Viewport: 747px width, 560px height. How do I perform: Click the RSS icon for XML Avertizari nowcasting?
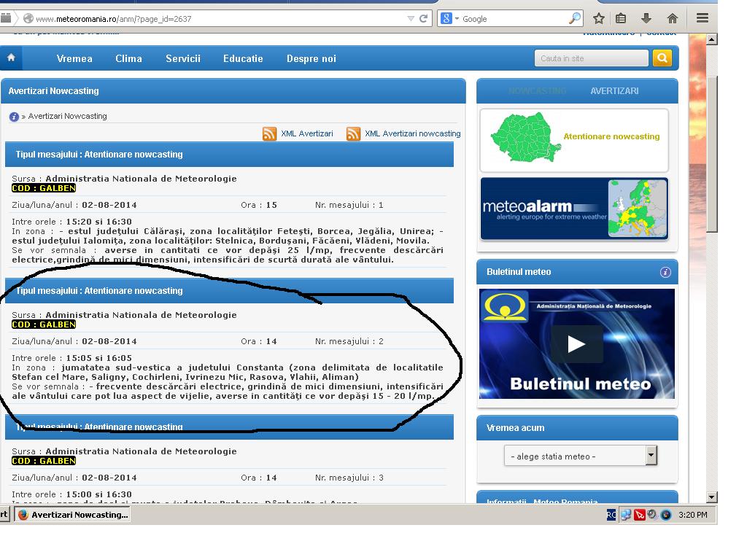pos(353,134)
